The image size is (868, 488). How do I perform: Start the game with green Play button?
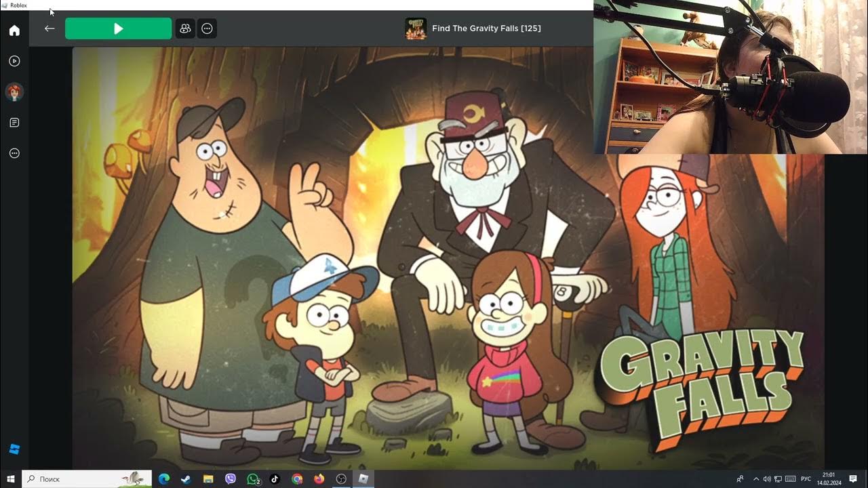tap(118, 28)
